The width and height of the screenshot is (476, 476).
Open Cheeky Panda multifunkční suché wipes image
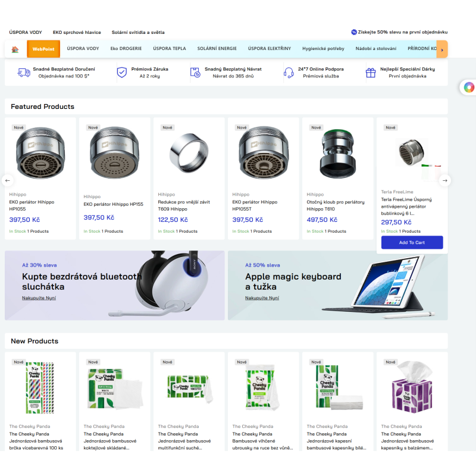coord(190,389)
